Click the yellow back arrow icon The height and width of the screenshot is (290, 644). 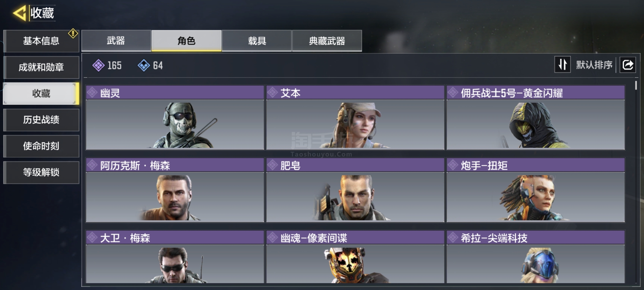pyautogui.click(x=20, y=13)
